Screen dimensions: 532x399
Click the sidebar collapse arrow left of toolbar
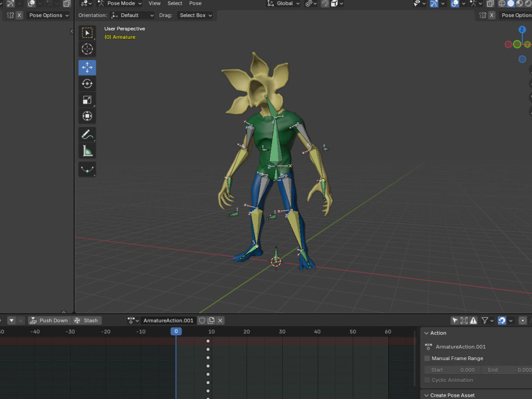pos(72,31)
